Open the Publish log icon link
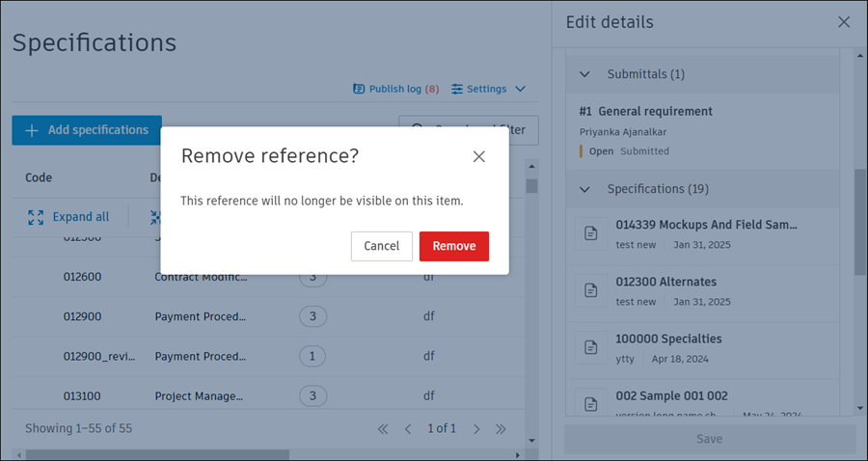 tap(360, 89)
